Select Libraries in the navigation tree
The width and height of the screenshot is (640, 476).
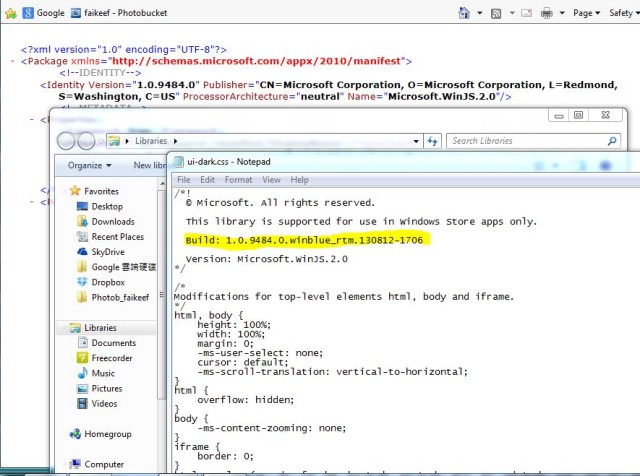click(x=100, y=328)
